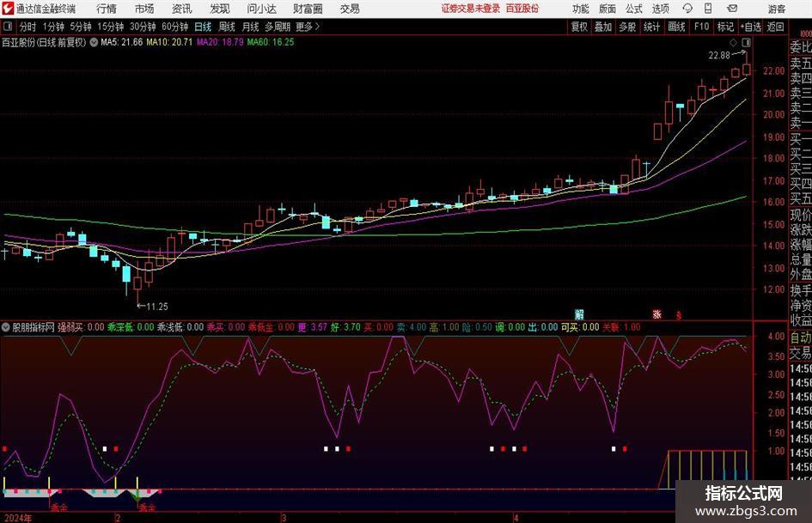Select the 60分钟 period tab
This screenshot has width=812, height=523.
pos(175,27)
